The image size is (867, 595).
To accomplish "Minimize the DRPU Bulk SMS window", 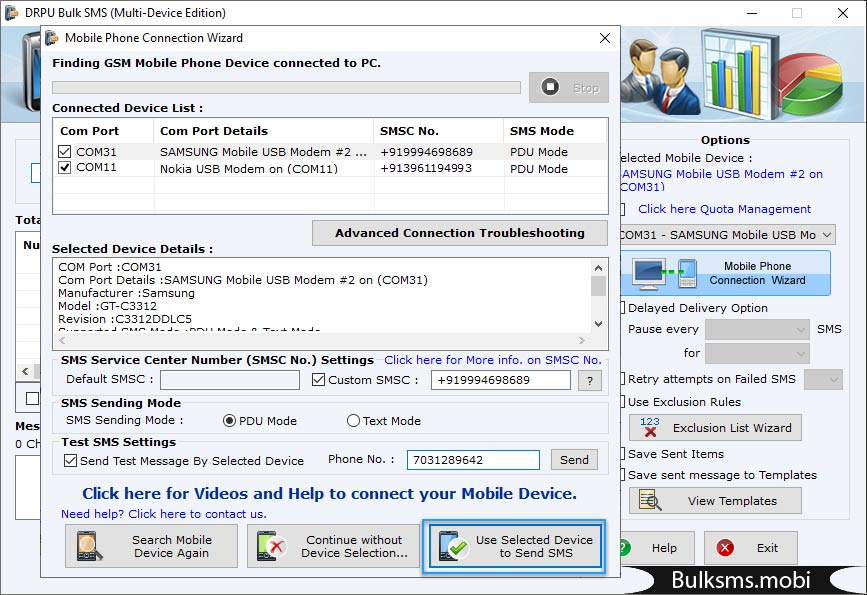I will 752,13.
